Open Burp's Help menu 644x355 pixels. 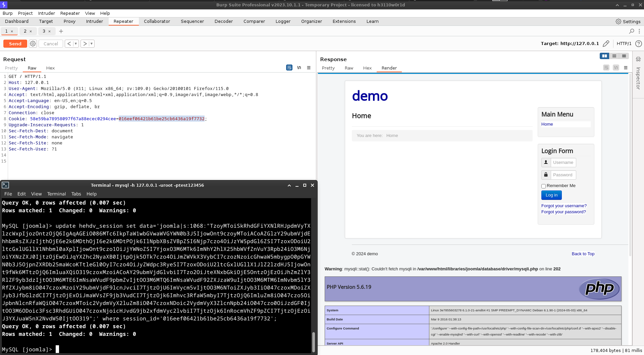pyautogui.click(x=105, y=13)
